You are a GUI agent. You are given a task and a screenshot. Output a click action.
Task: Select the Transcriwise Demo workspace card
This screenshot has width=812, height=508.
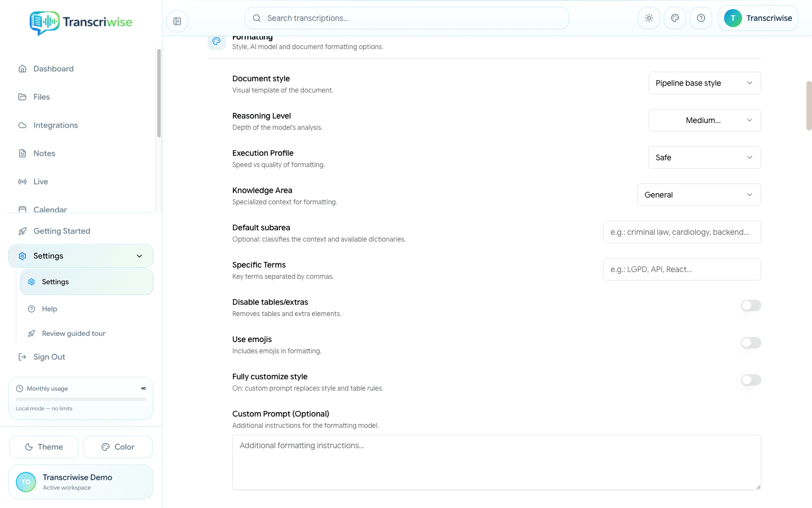(81, 482)
